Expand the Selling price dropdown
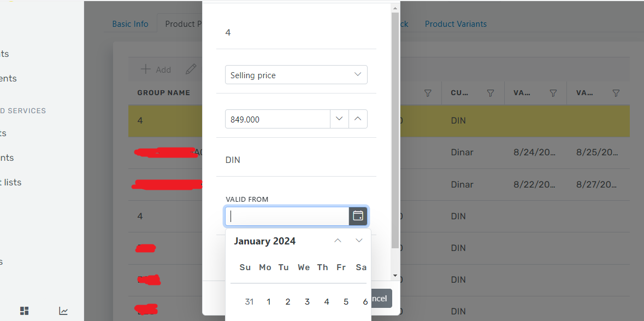The image size is (644, 321). point(358,75)
